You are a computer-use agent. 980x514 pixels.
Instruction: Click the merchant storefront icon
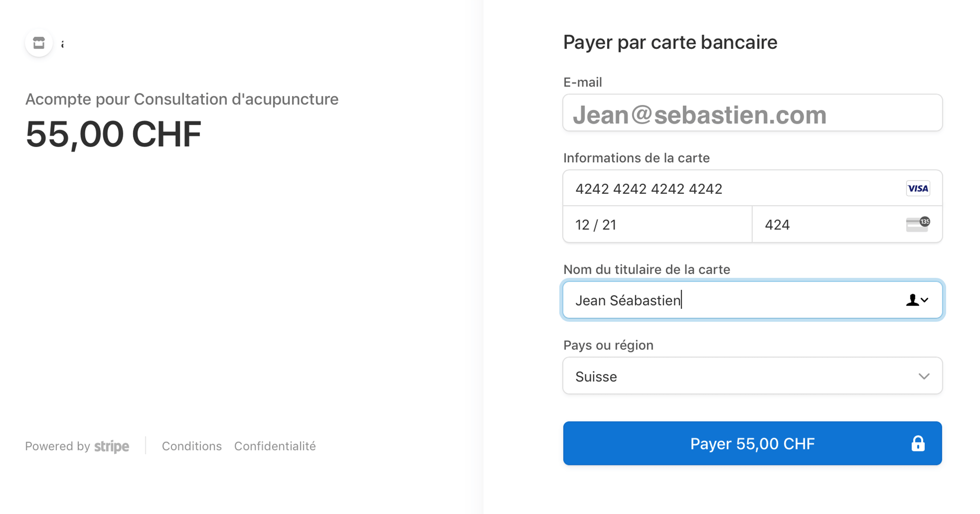(x=39, y=43)
